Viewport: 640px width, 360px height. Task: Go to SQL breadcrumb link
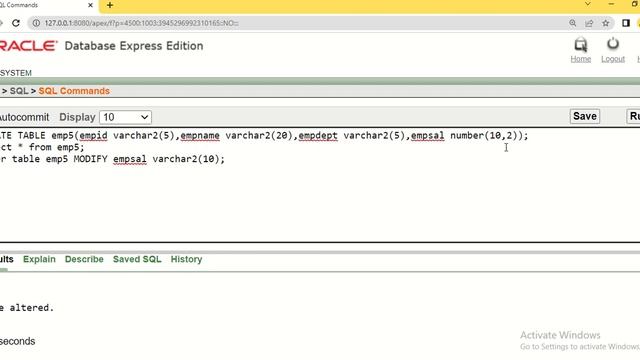(x=19, y=91)
